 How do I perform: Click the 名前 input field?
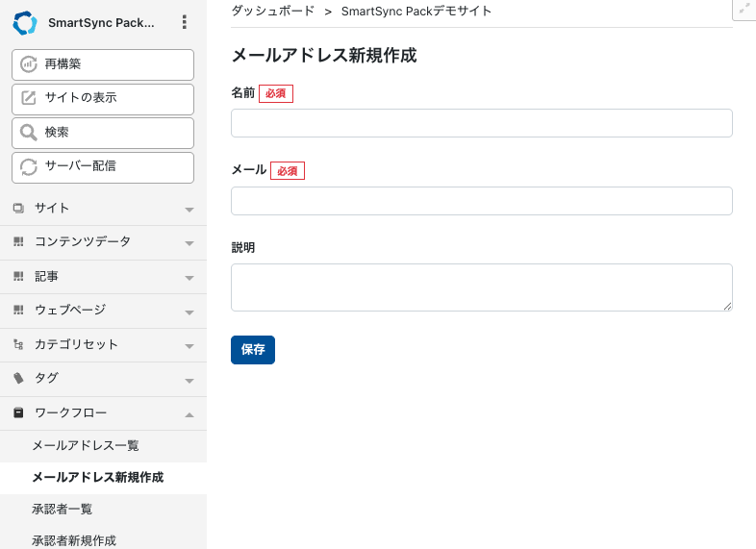point(481,123)
